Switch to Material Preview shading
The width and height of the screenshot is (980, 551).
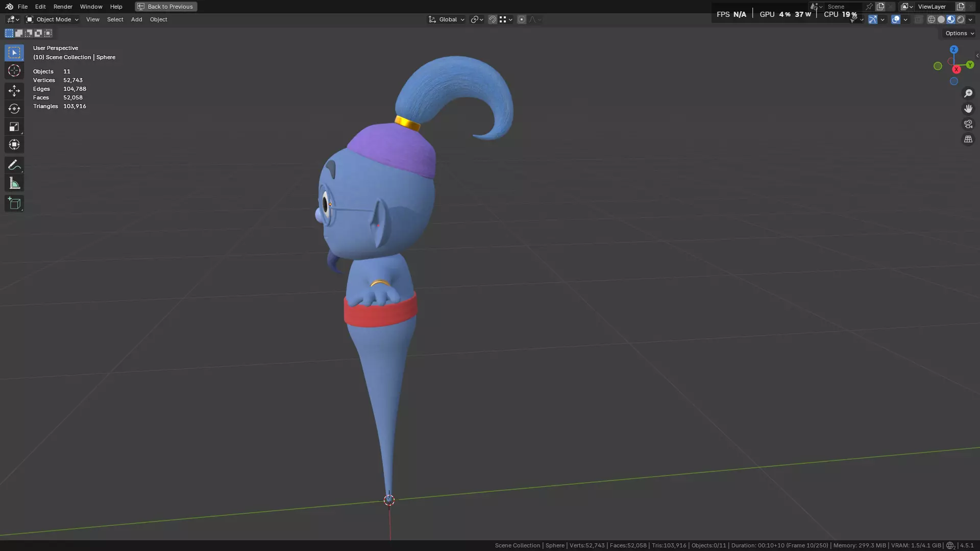tap(951, 19)
